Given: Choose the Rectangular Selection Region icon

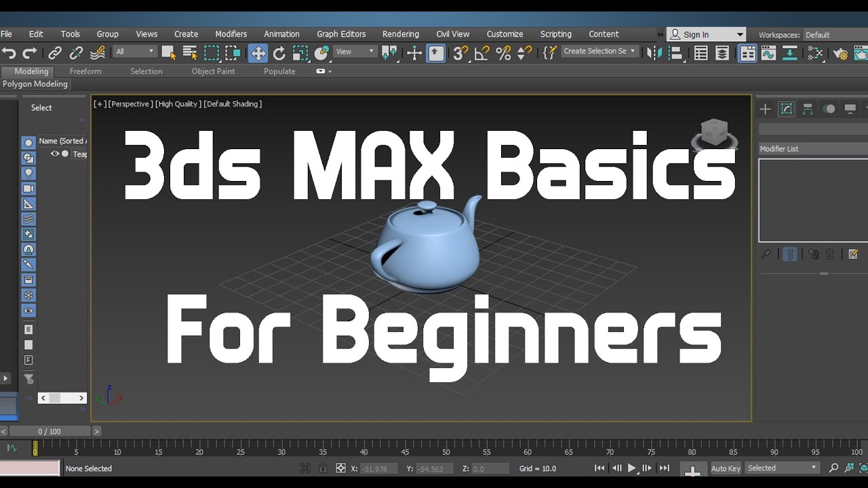Looking at the screenshot, I should pos(212,53).
